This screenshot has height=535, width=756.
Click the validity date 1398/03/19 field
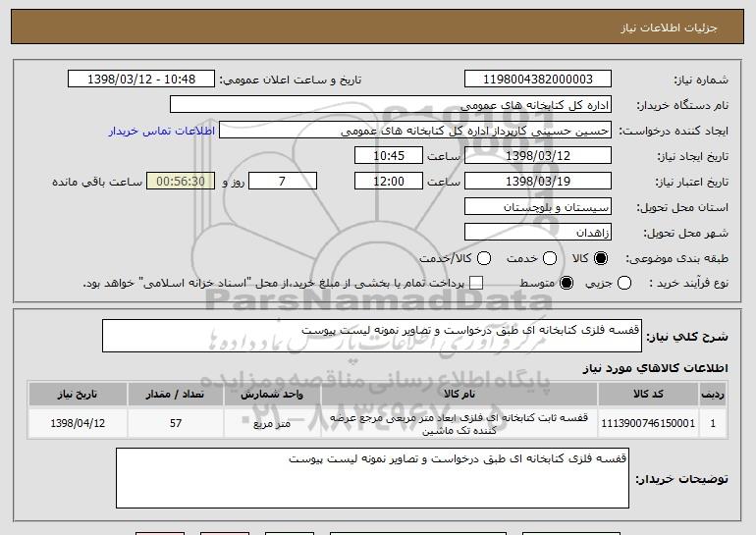click(538, 182)
